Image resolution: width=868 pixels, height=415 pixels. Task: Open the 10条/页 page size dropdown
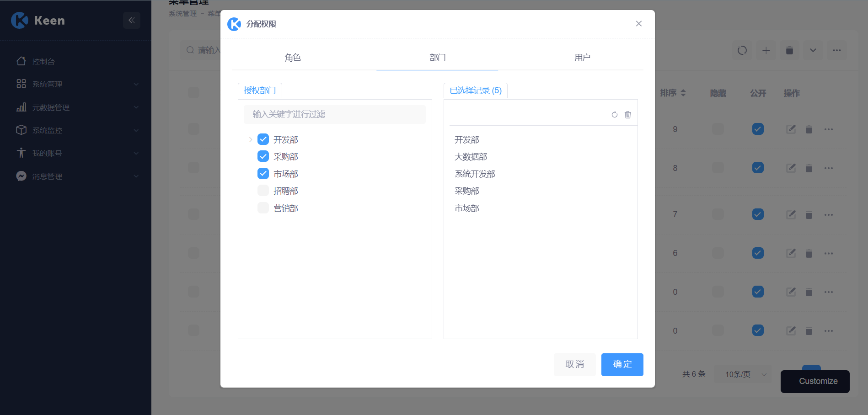pos(743,374)
